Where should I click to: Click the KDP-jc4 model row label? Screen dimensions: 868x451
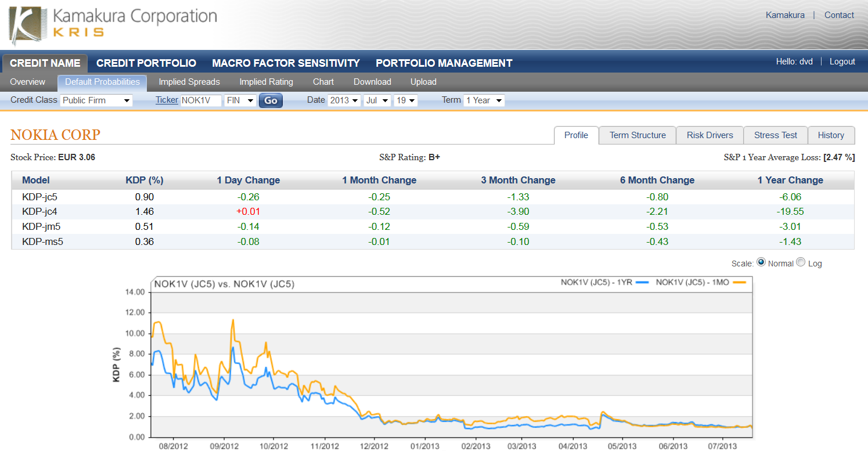[x=39, y=212]
